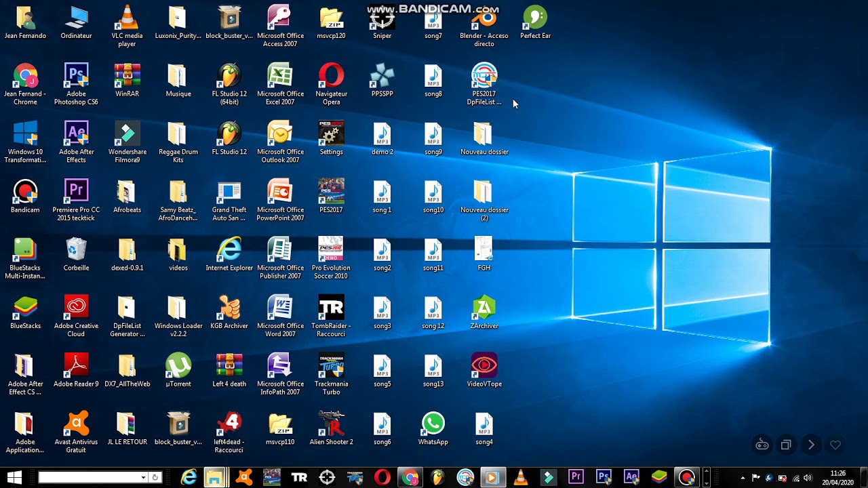Open VideoVTope desktop icon

coord(484,370)
